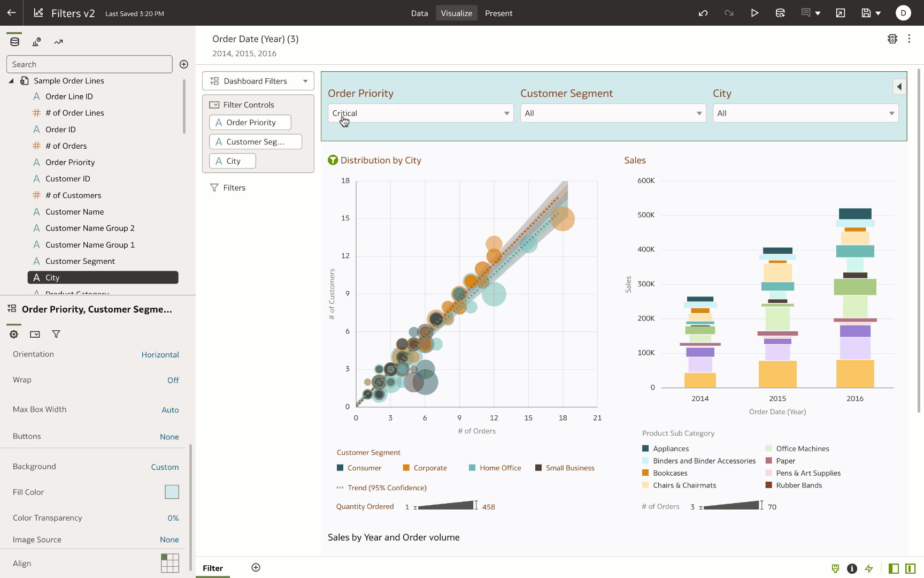Viewport: 924px width, 578px height.
Task: Toggle the right panel layout icon
Action: point(910,568)
